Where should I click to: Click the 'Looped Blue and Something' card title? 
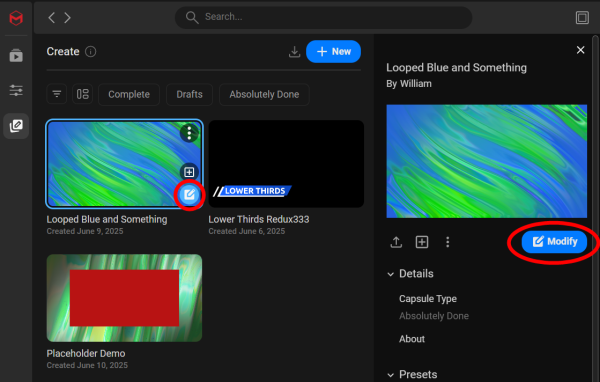click(107, 219)
